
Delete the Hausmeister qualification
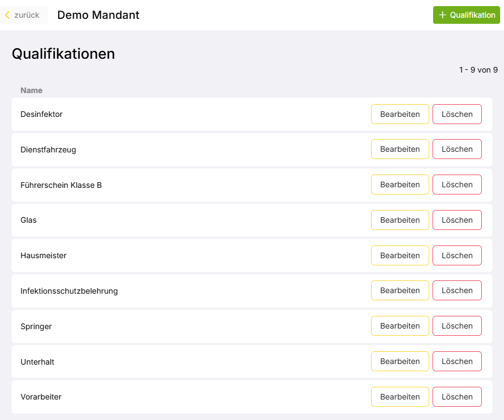click(457, 255)
